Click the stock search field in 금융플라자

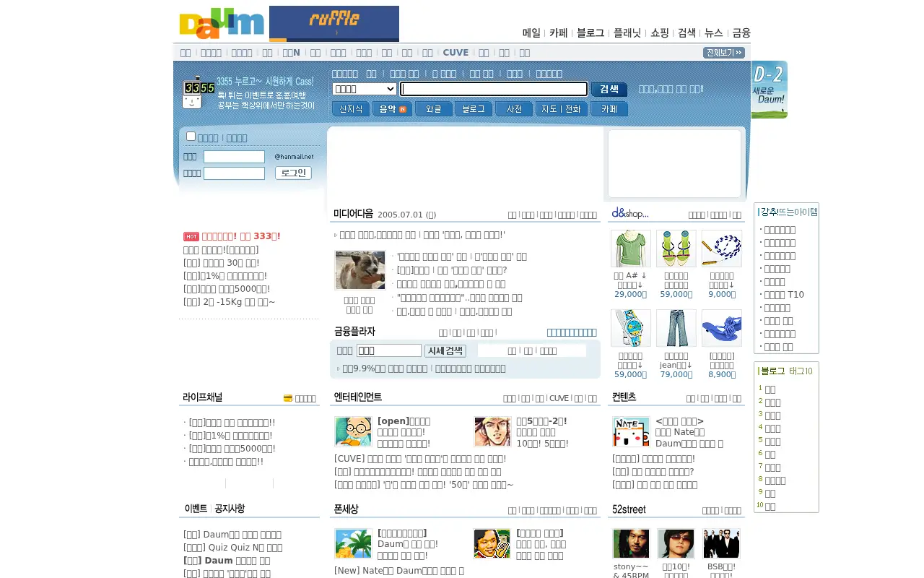(389, 350)
